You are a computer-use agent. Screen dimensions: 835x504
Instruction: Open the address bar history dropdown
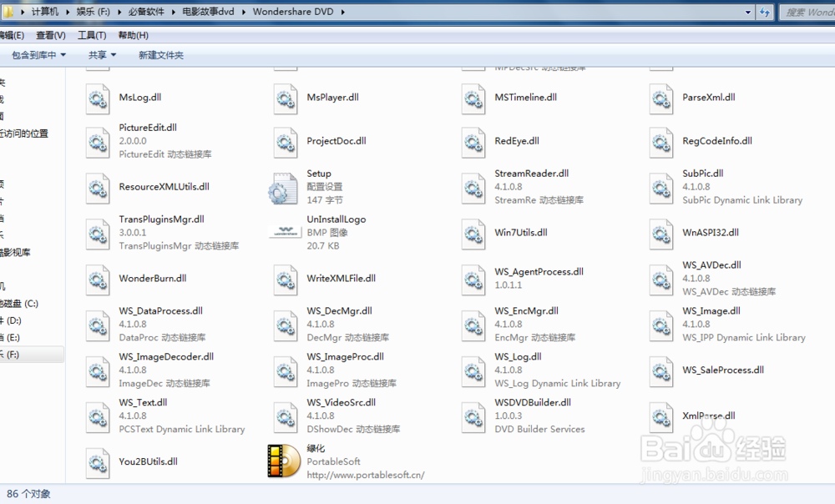coord(747,12)
